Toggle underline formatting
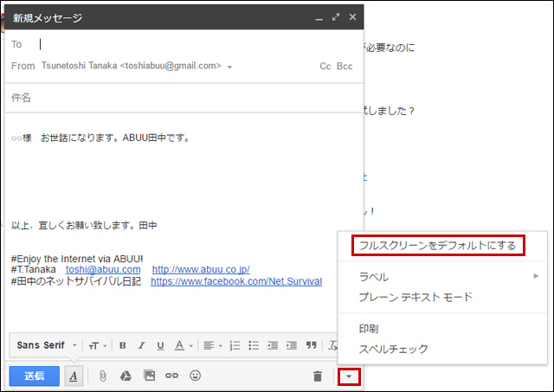This screenshot has height=392, width=554. [160, 345]
